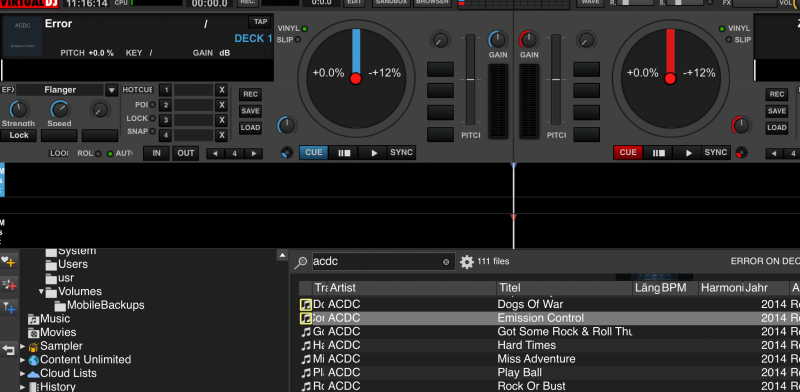The height and width of the screenshot is (392, 800).
Task: Open the Flanger effect dropdown arrow
Action: (x=112, y=91)
